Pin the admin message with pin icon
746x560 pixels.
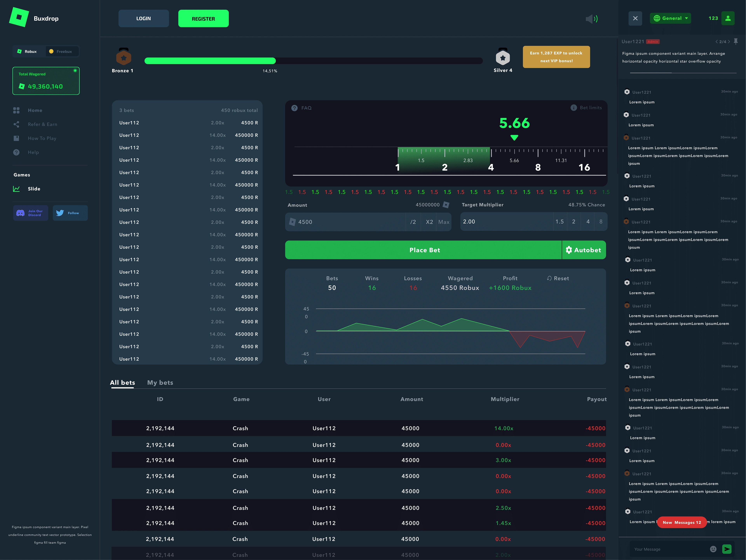click(x=736, y=41)
